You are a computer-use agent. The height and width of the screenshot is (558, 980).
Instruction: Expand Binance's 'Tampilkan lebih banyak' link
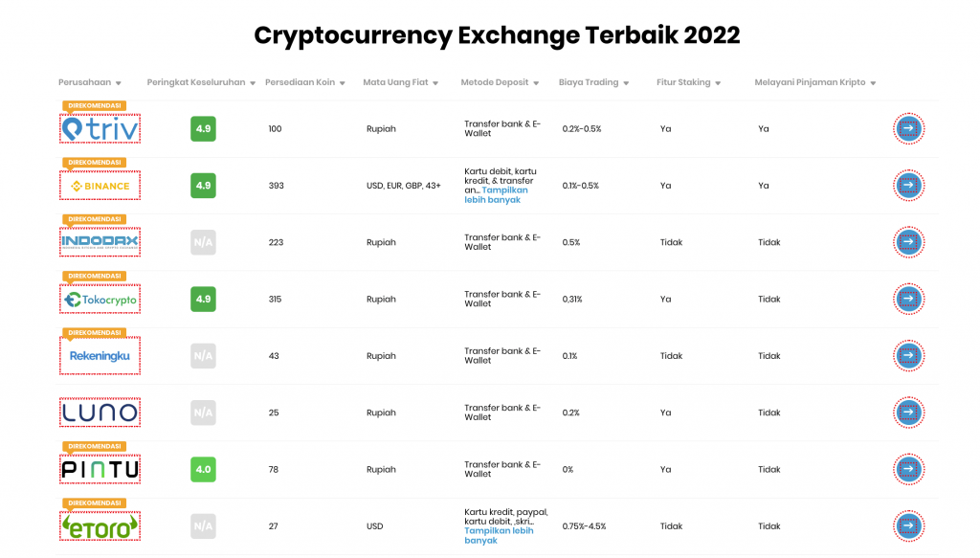coord(497,195)
